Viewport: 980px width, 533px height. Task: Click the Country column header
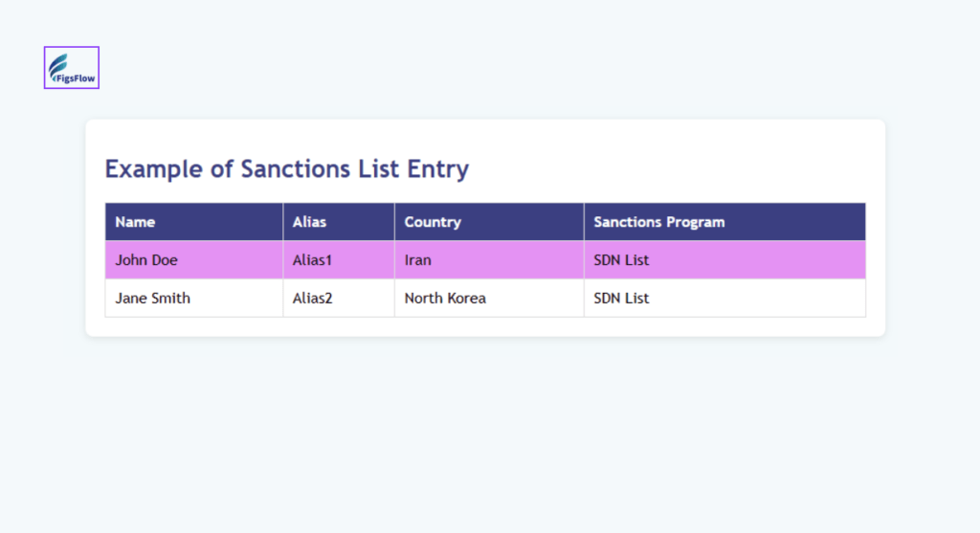coord(433,222)
